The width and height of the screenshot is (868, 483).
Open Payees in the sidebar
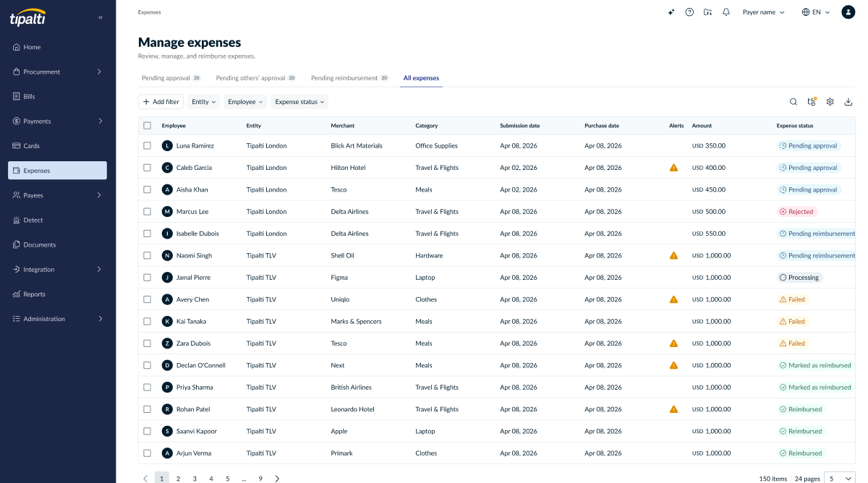tap(57, 195)
